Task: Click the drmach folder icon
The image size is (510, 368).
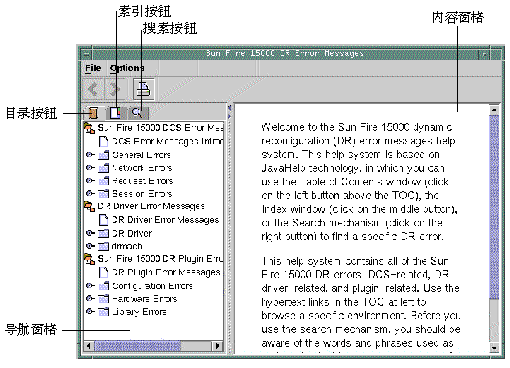Action: 104,246
